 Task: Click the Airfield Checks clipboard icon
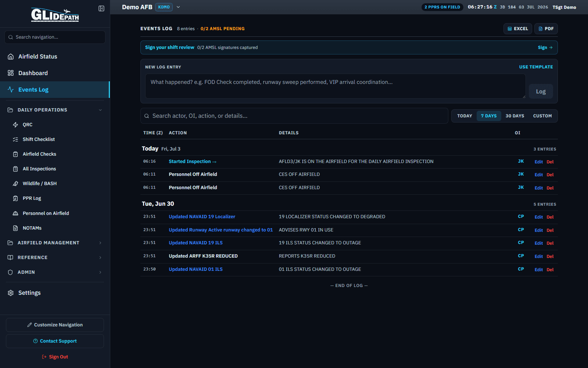tap(15, 154)
